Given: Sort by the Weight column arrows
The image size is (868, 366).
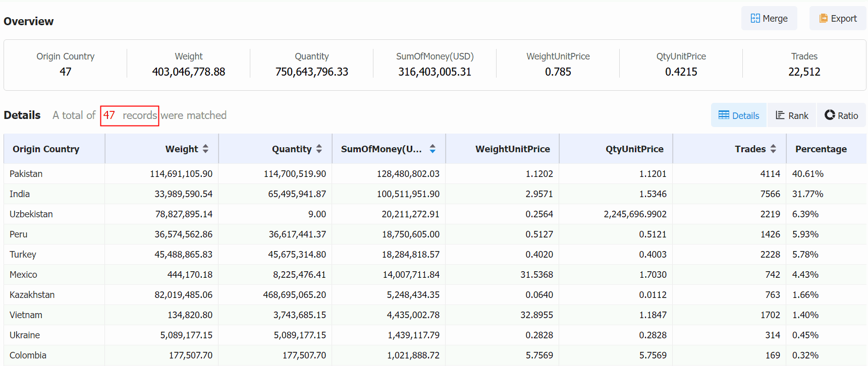Looking at the screenshot, I should (205, 149).
